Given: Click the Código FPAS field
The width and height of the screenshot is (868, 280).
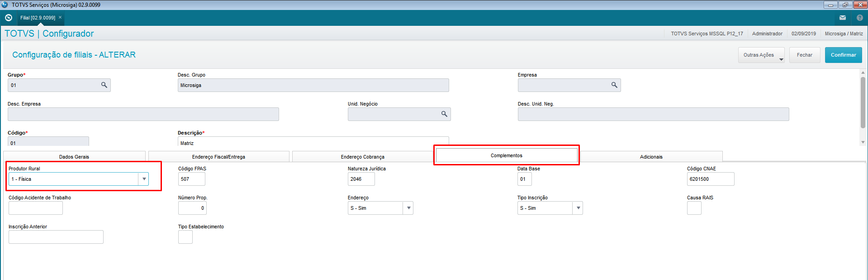Looking at the screenshot, I should [191, 179].
